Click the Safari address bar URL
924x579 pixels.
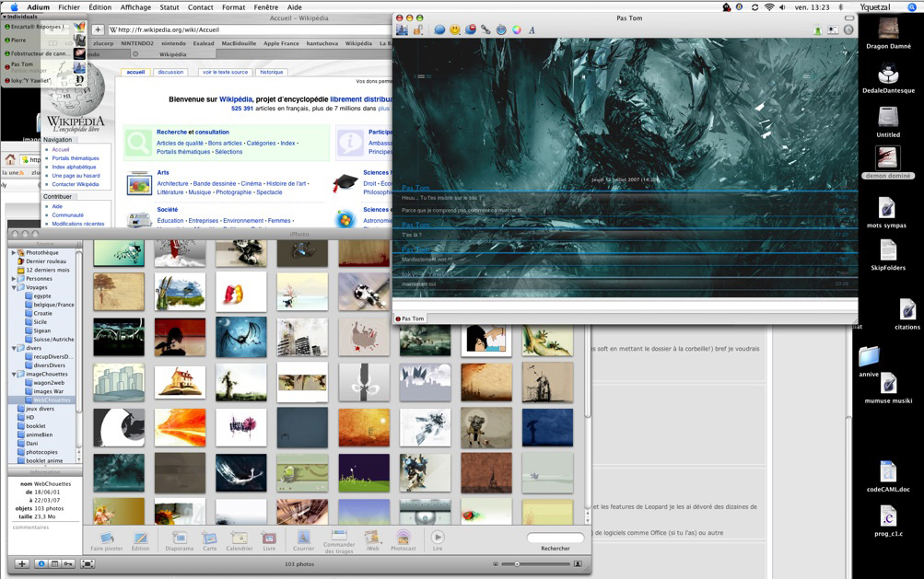click(x=248, y=29)
